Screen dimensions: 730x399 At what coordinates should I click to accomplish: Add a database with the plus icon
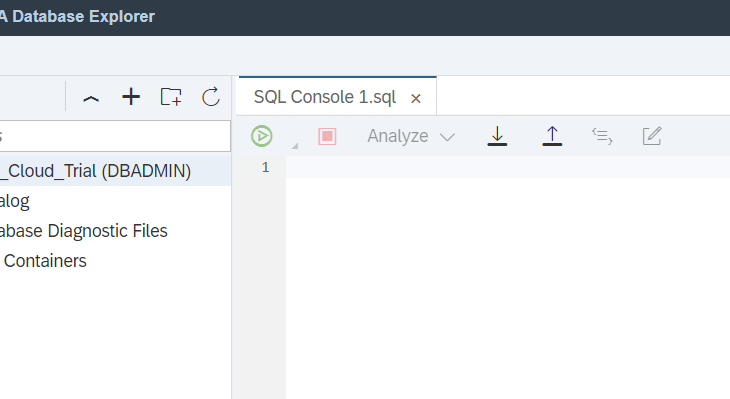[x=131, y=97]
